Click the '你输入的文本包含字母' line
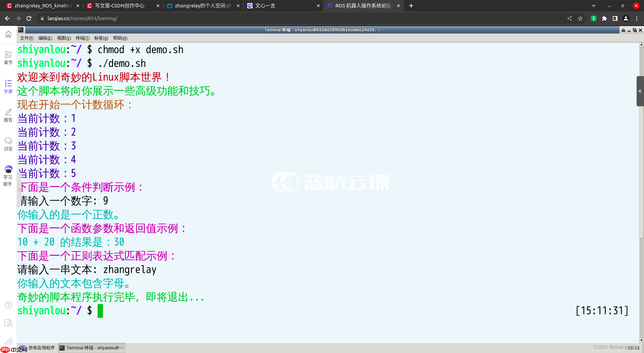644x353 pixels. 74,283
